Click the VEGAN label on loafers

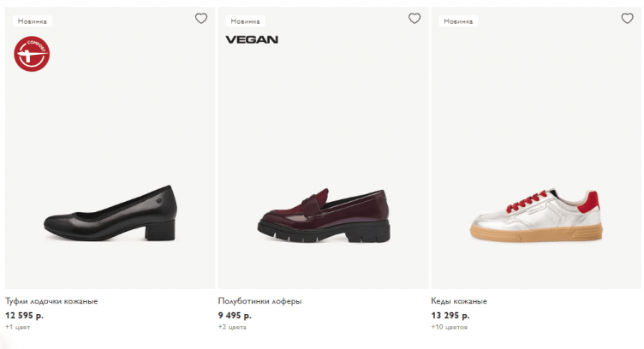pyautogui.click(x=251, y=39)
